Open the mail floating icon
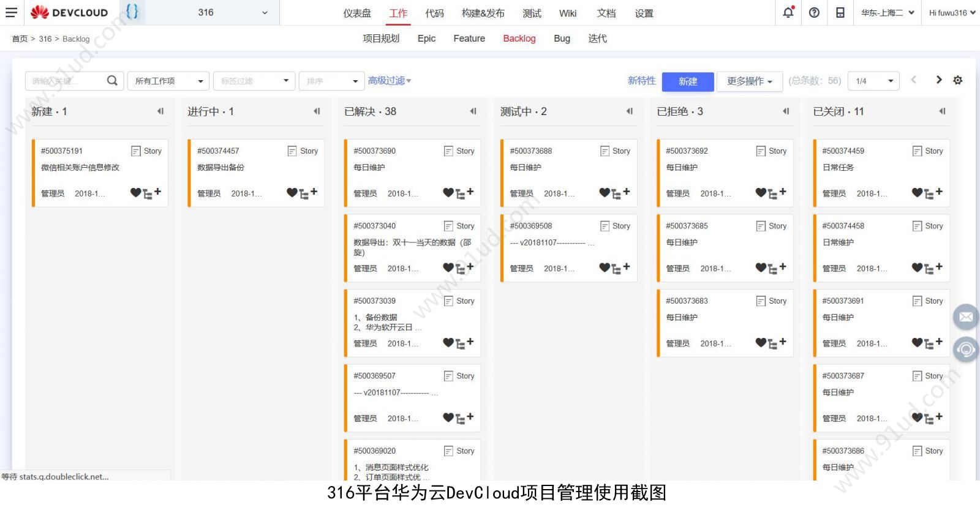The width and height of the screenshot is (980, 505). [966, 316]
